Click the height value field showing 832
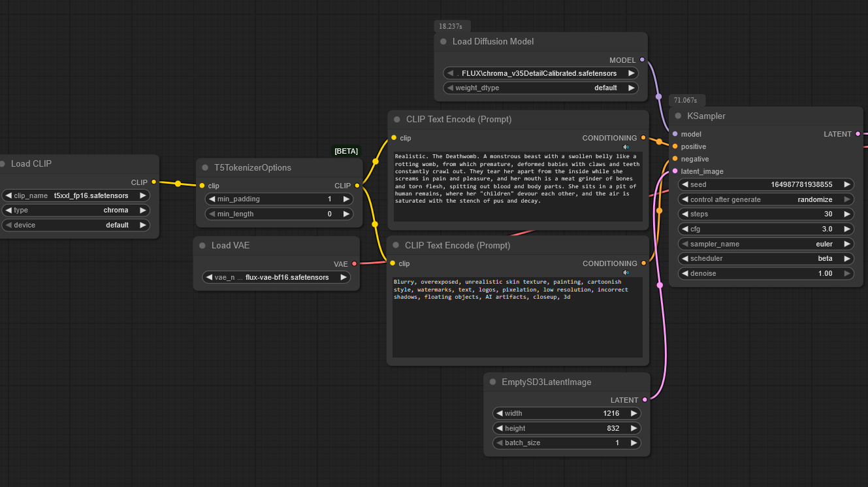The image size is (868, 487). pyautogui.click(x=567, y=428)
